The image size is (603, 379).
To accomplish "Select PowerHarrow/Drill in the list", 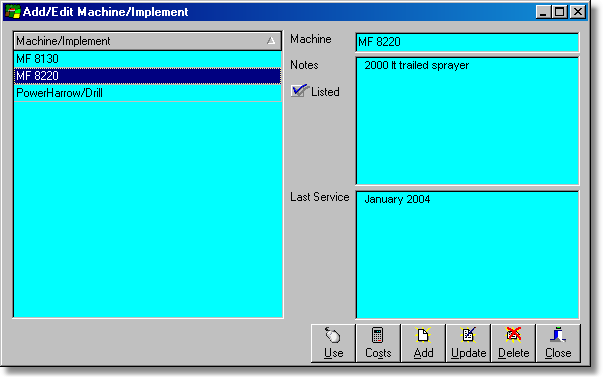I will 147,93.
